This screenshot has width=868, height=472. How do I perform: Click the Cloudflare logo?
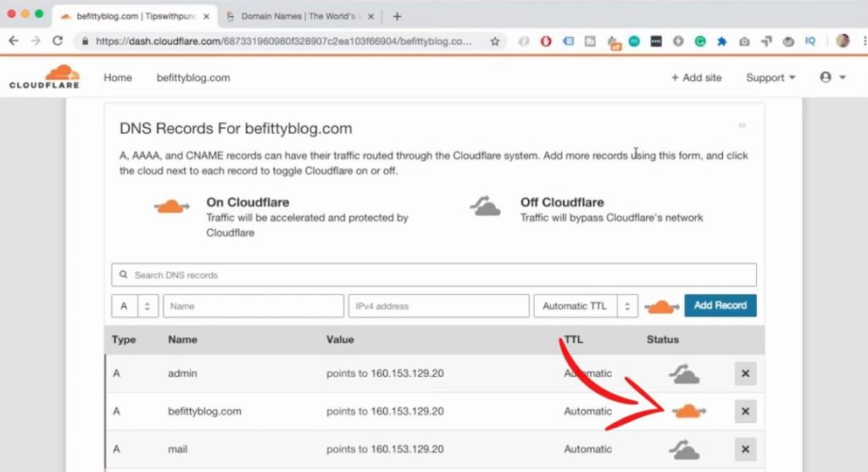(44, 77)
